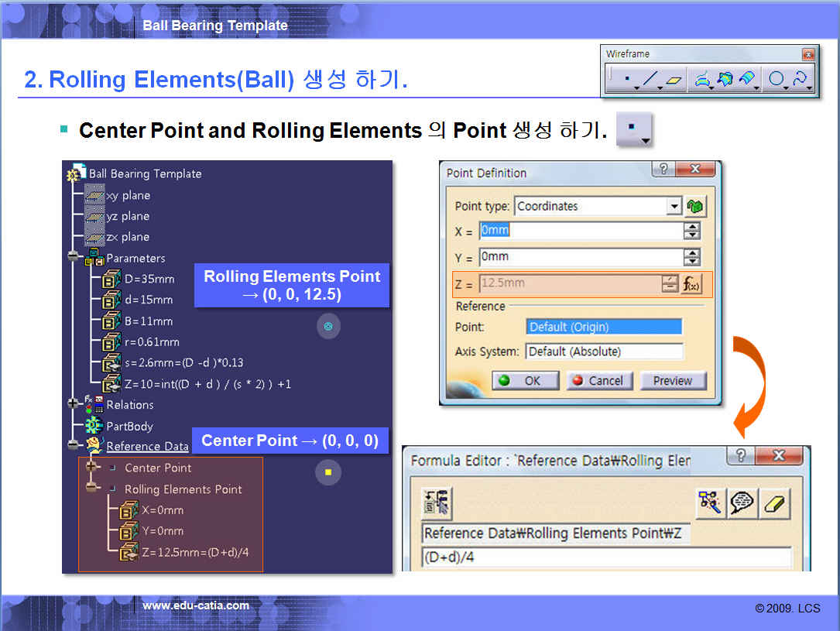This screenshot has width=840, height=631.
Task: Select the Line tool in Wireframe toolbar
Action: (650, 79)
